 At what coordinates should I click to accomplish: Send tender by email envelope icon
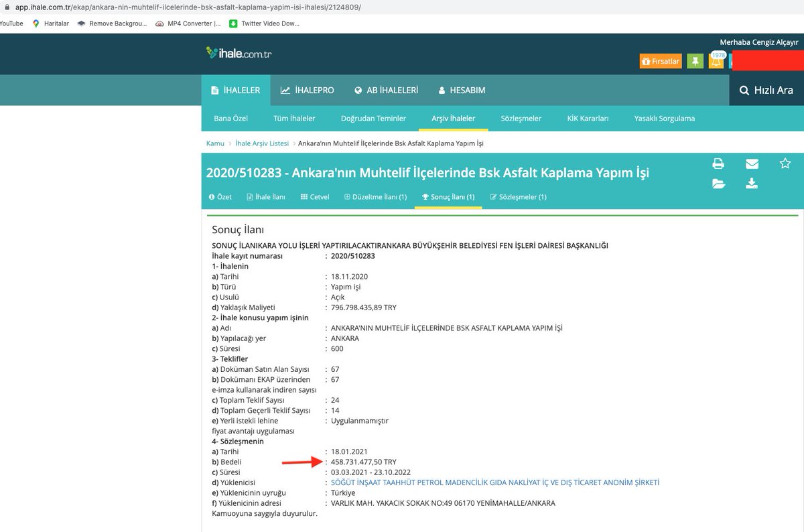point(752,163)
